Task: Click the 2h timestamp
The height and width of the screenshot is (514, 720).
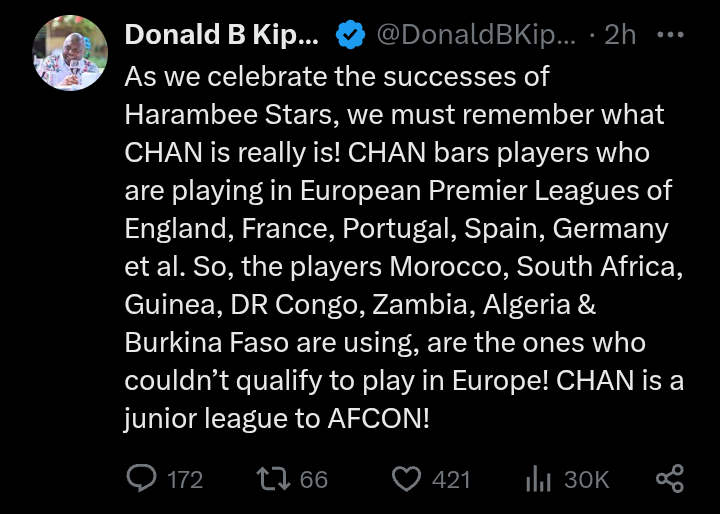Action: 620,35
